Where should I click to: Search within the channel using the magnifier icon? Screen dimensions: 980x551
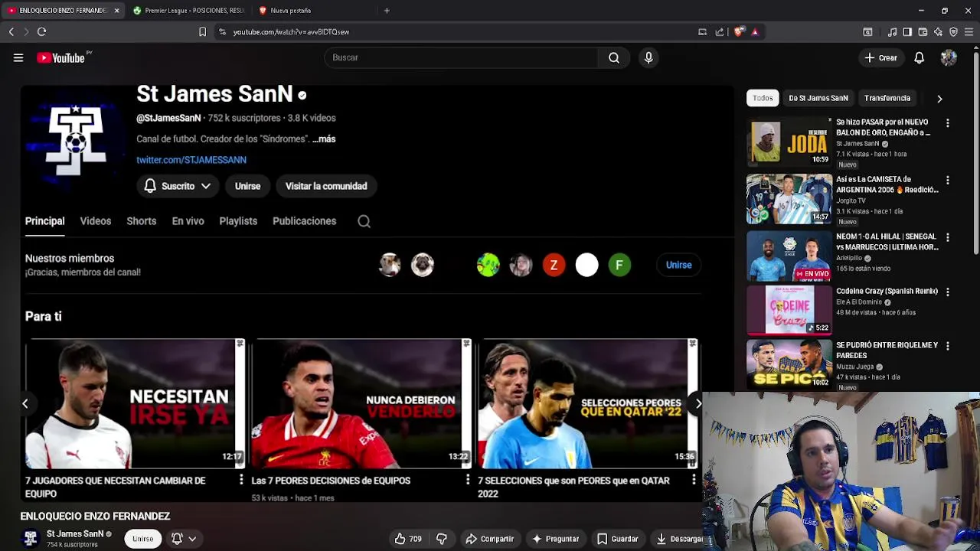pyautogui.click(x=364, y=221)
